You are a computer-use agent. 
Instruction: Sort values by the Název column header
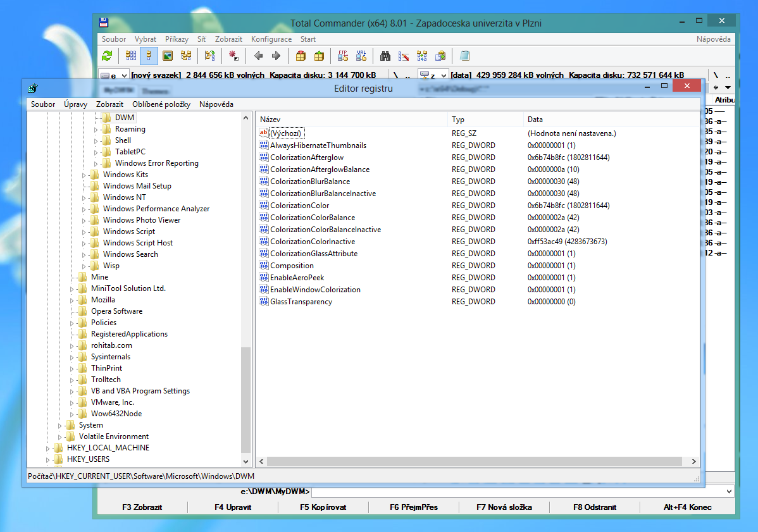tap(351, 120)
